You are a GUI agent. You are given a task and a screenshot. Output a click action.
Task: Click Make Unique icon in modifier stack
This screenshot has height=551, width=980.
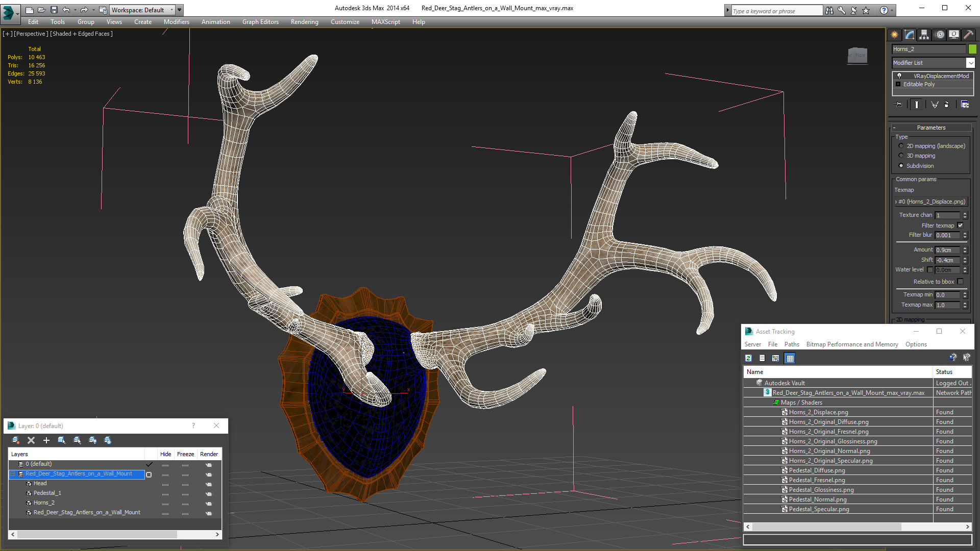tap(935, 105)
